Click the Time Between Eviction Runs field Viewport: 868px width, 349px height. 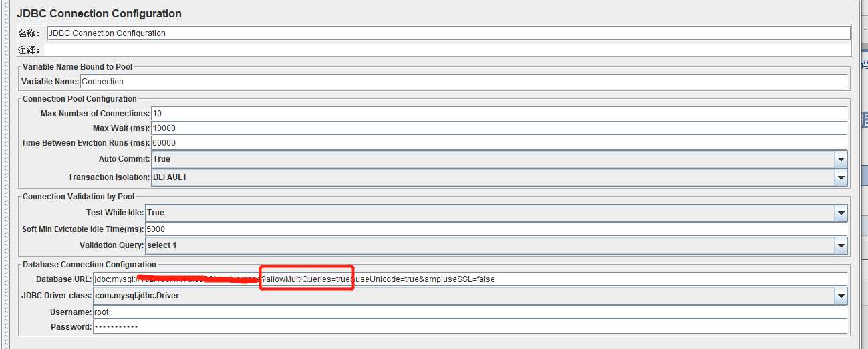pos(498,142)
